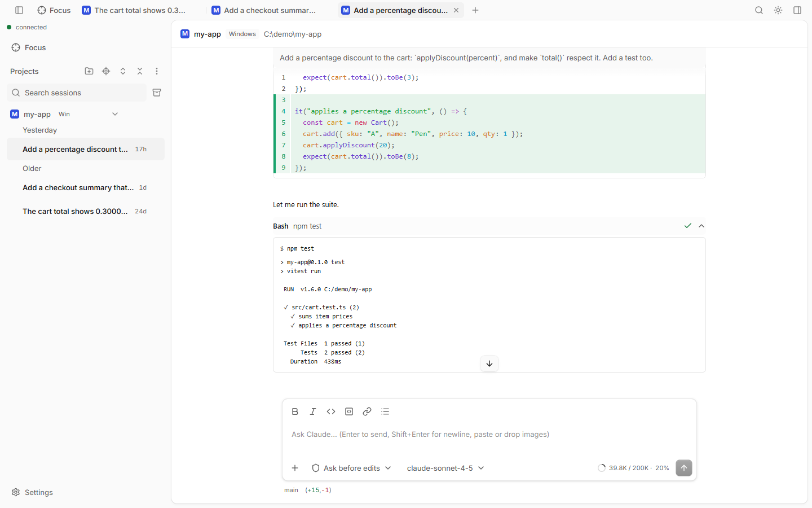Screen dimensions: 812x508
Task: Click the Bash npm test header label
Action: tap(297, 226)
